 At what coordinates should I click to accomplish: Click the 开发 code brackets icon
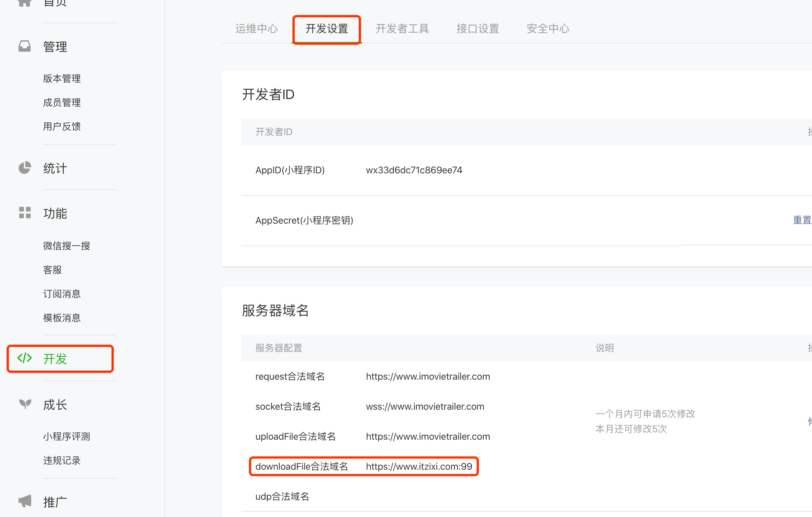[x=25, y=358]
